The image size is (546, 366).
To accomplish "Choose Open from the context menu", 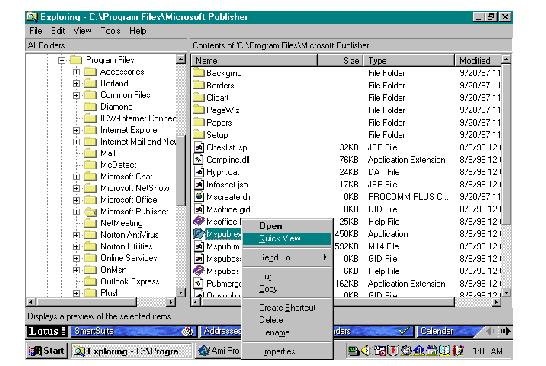I will tap(287, 226).
